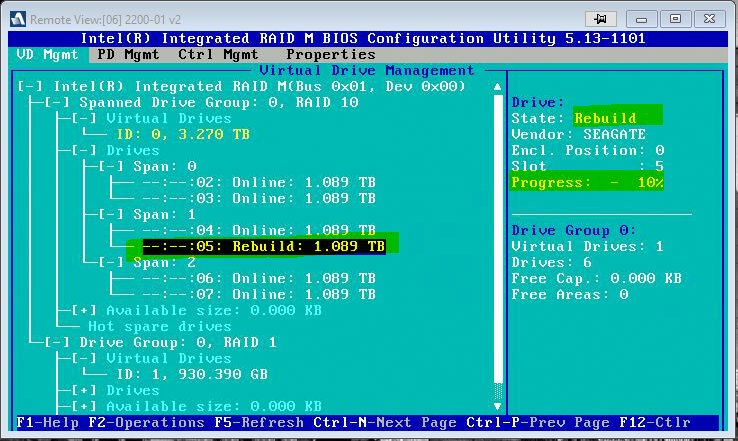Click the Free Areas: 0 line
The height and width of the screenshot is (441, 738).
click(570, 295)
